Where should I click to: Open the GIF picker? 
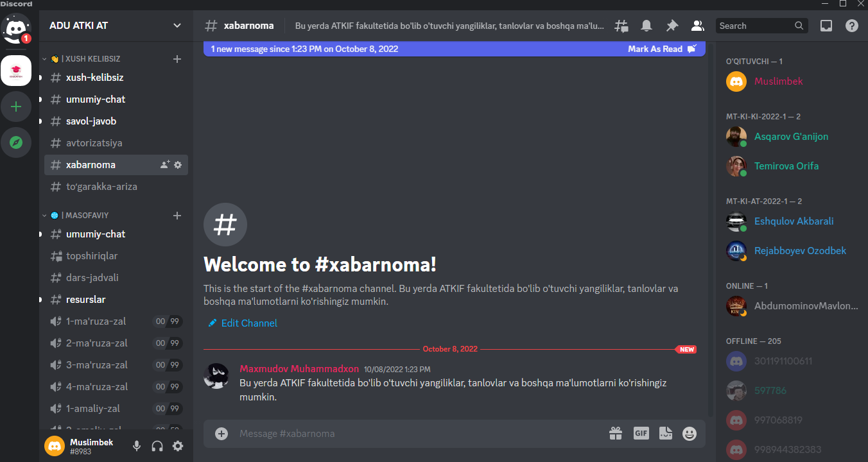[x=641, y=433]
